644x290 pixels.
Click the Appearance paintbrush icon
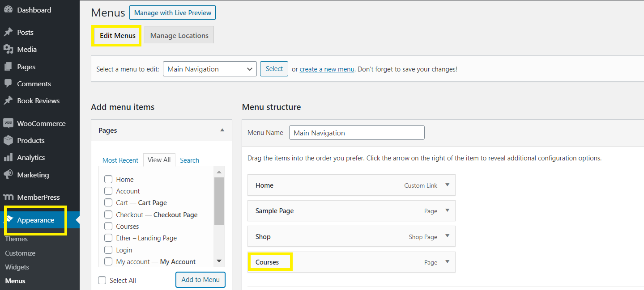tap(9, 219)
